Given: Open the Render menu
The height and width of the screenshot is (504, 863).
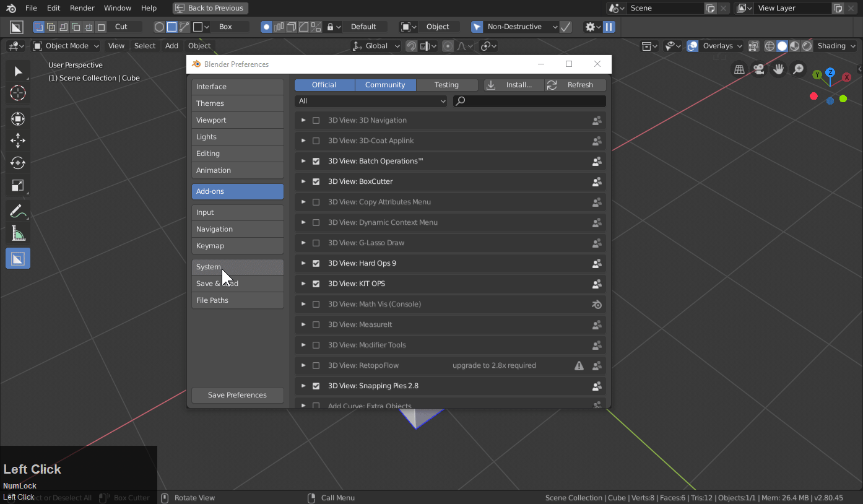Looking at the screenshot, I should [x=82, y=8].
